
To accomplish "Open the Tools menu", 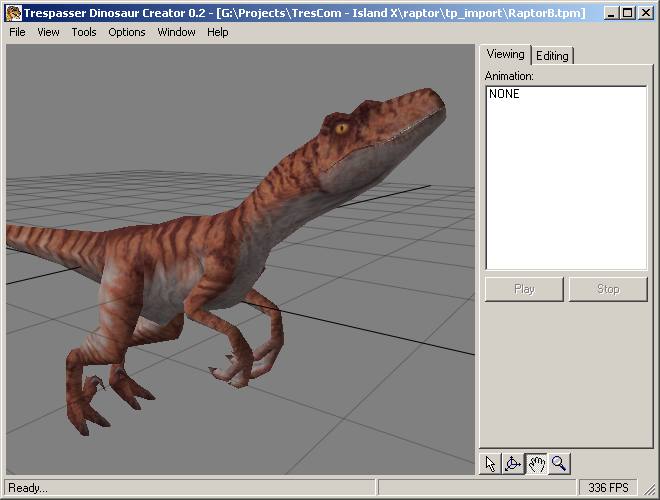I will click(x=84, y=32).
